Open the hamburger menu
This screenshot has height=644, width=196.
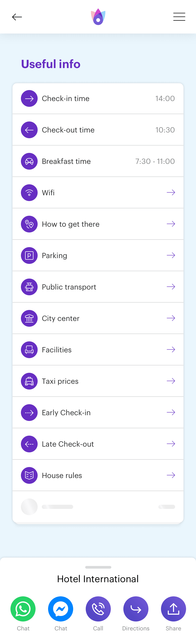click(x=179, y=17)
